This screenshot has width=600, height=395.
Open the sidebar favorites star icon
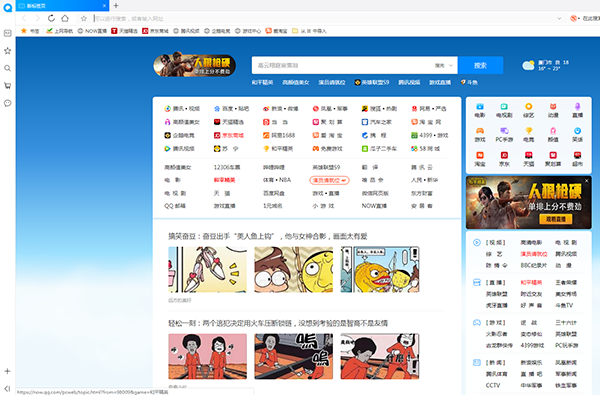(x=7, y=51)
